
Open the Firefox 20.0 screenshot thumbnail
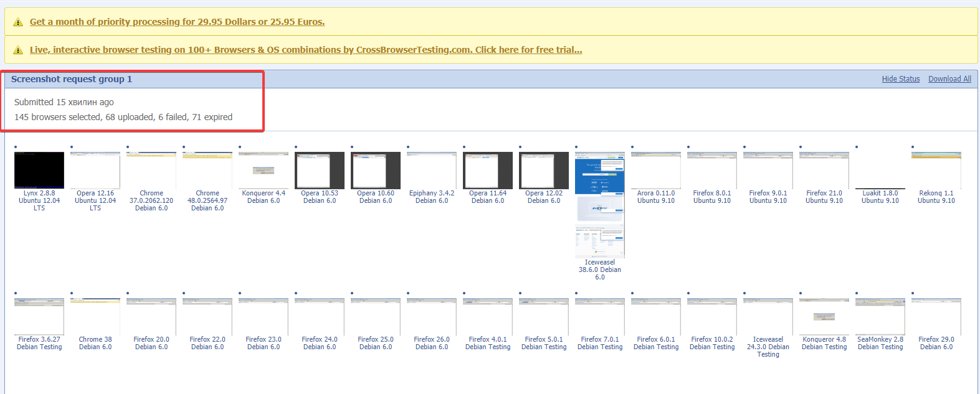click(151, 316)
